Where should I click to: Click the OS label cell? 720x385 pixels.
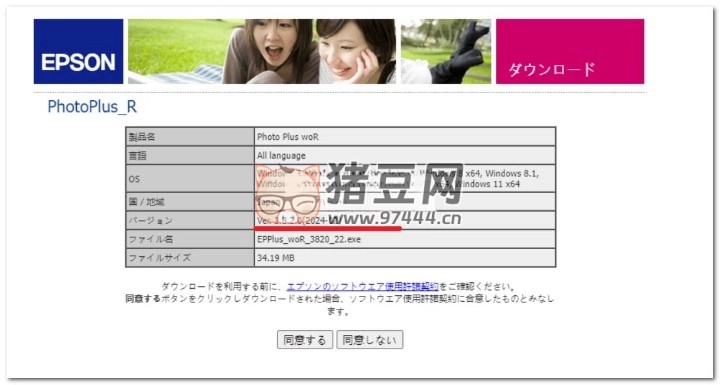click(190, 179)
